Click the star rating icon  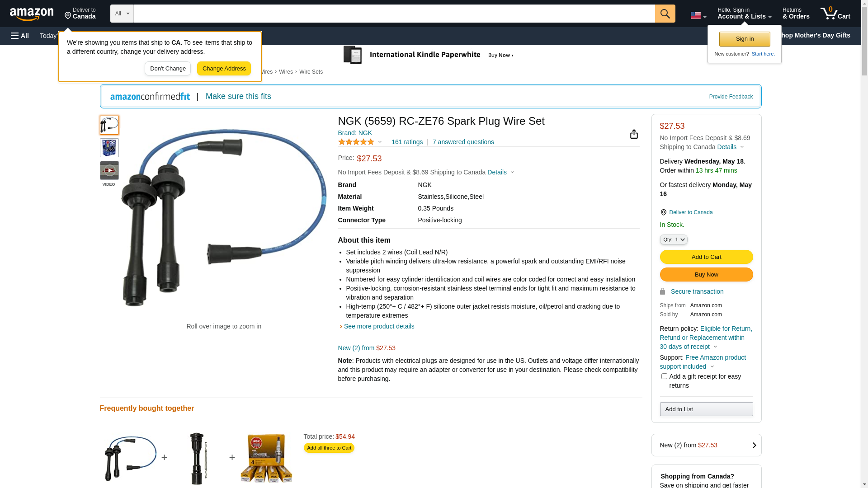point(356,142)
